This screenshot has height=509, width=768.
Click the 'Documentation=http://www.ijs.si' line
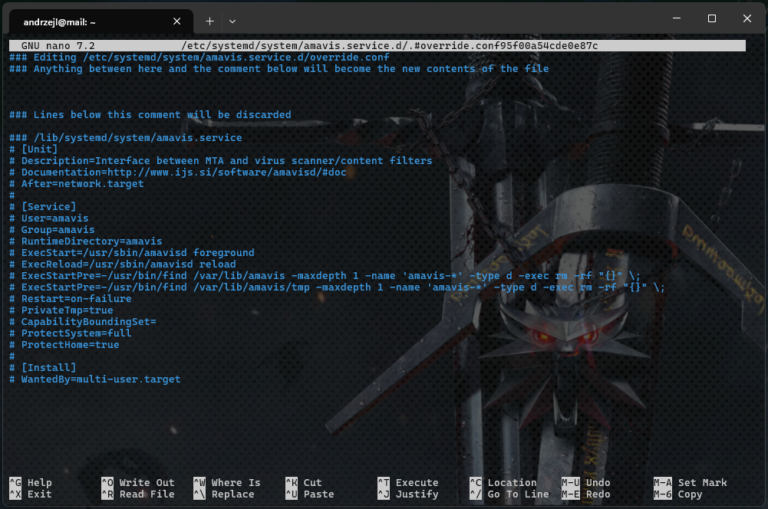point(178,172)
